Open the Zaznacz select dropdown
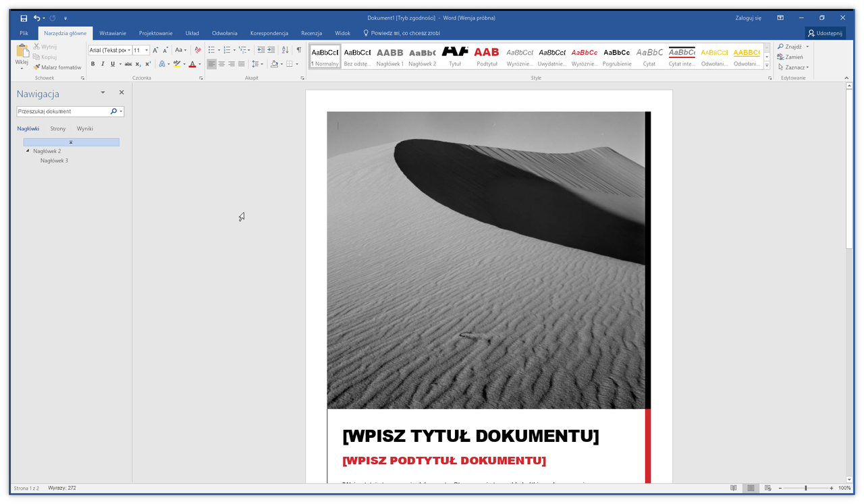The image size is (864, 504). coord(792,67)
